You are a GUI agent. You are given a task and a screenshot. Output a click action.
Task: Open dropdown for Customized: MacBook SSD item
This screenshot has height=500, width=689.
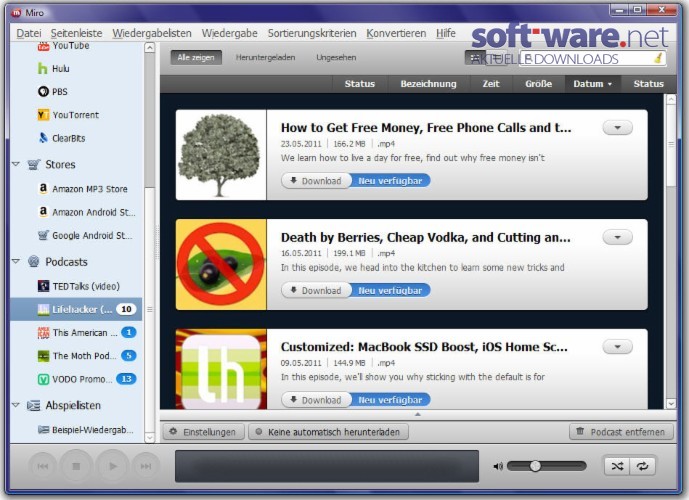pyautogui.click(x=617, y=347)
